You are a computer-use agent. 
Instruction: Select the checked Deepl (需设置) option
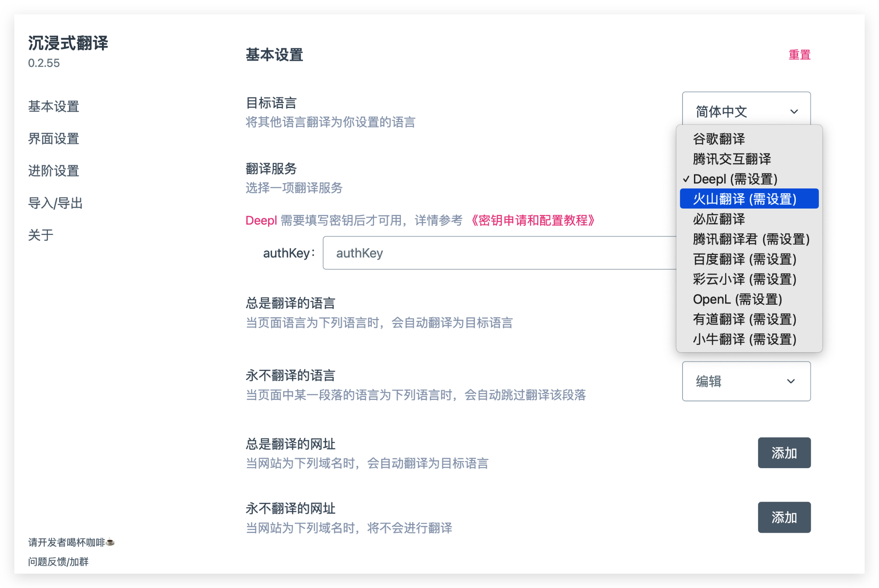[x=749, y=179]
